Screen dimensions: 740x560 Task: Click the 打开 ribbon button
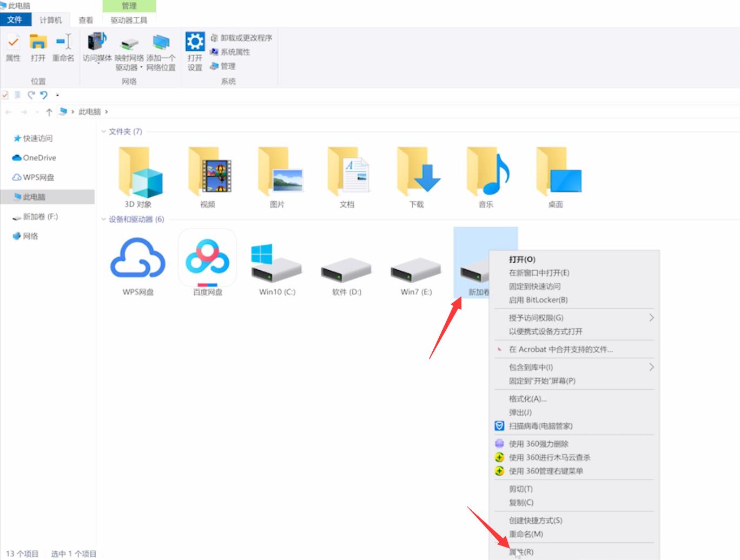38,47
